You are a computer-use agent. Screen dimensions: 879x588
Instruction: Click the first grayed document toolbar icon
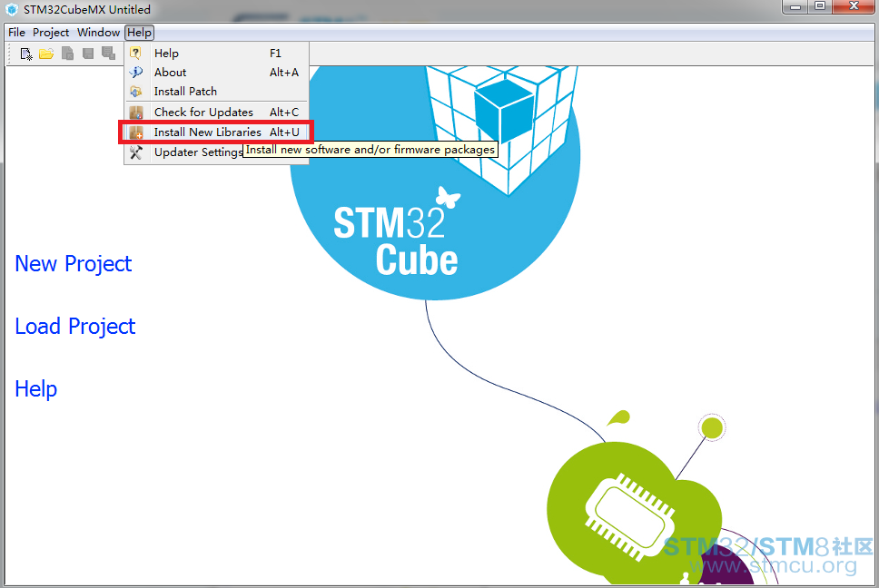click(x=67, y=54)
